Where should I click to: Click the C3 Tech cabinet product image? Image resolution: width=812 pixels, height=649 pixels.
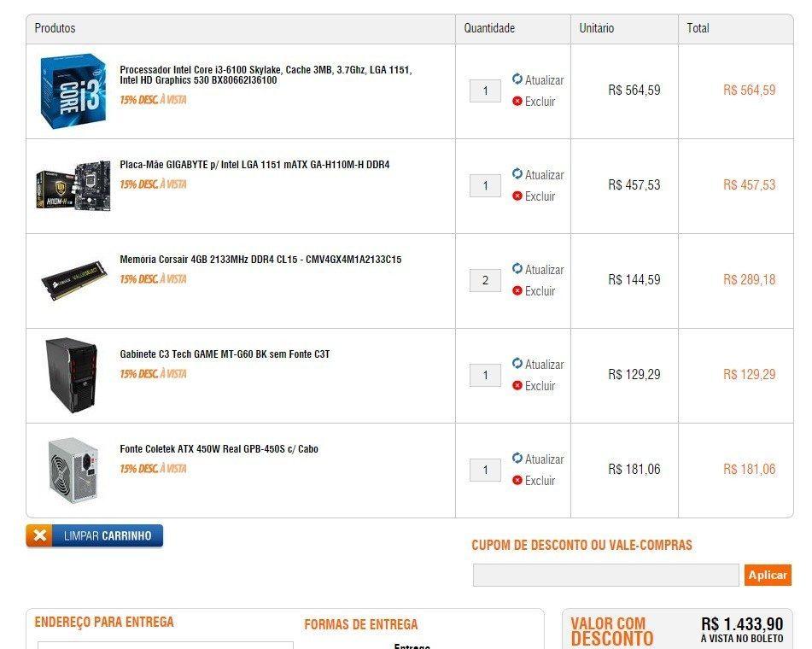pyautogui.click(x=72, y=376)
